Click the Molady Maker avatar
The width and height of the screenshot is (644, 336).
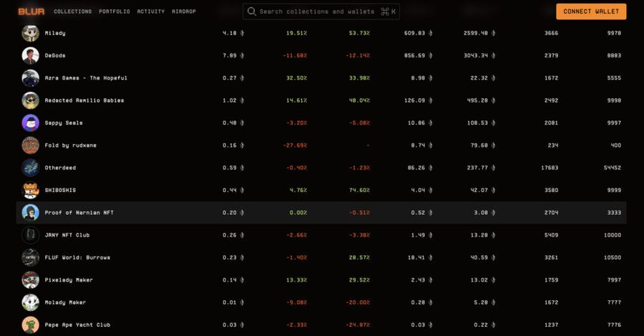30,302
